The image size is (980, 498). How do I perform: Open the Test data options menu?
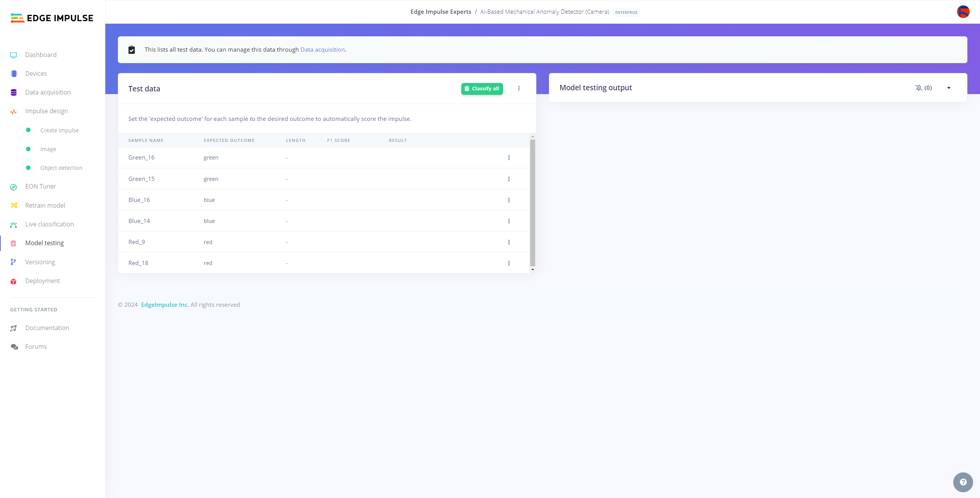pyautogui.click(x=519, y=89)
